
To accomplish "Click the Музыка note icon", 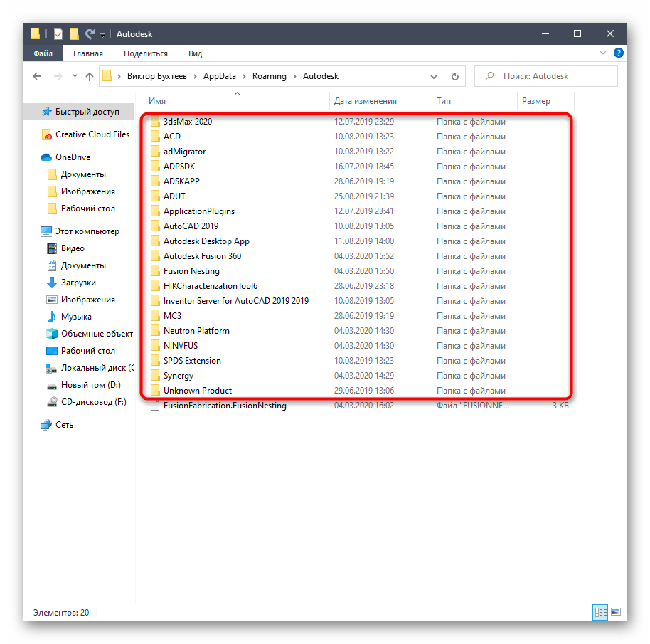I will coord(52,317).
